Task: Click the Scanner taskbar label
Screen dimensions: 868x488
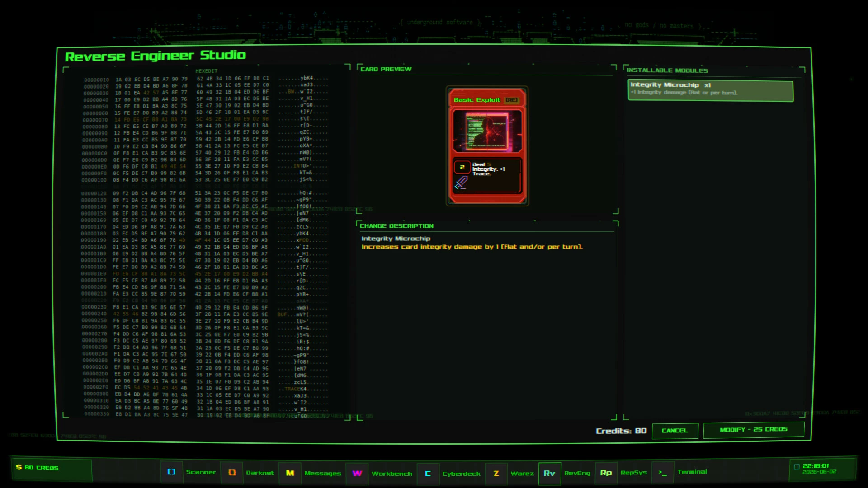Action: click(x=201, y=472)
